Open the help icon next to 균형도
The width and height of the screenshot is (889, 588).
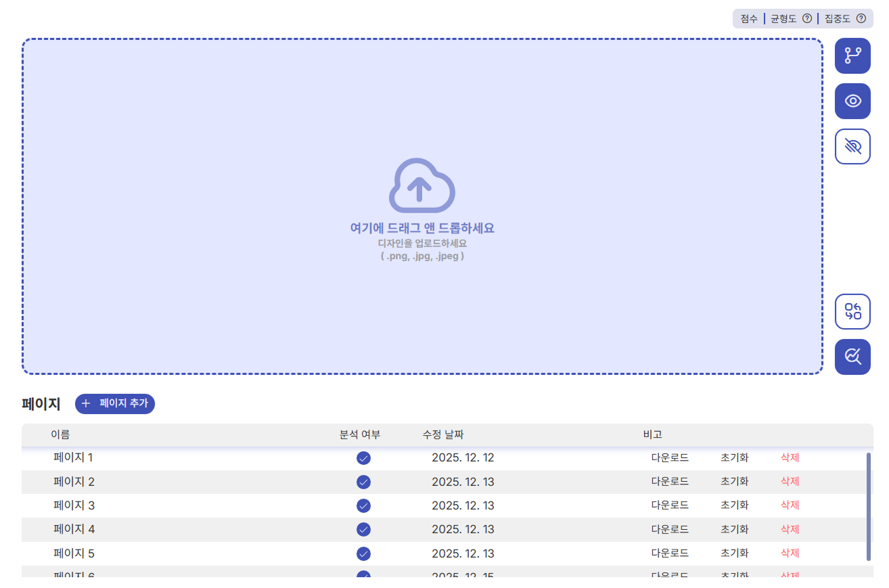click(x=806, y=18)
